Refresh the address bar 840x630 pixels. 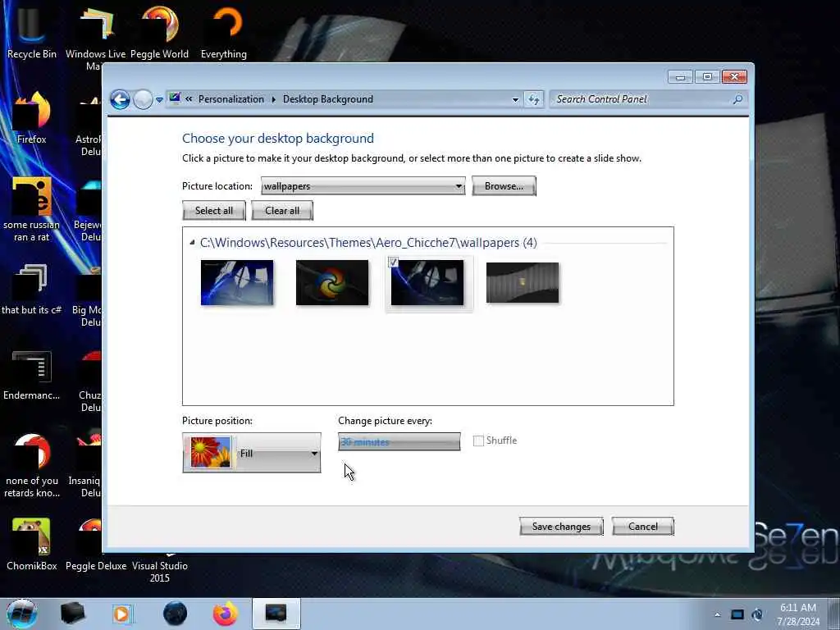533,99
